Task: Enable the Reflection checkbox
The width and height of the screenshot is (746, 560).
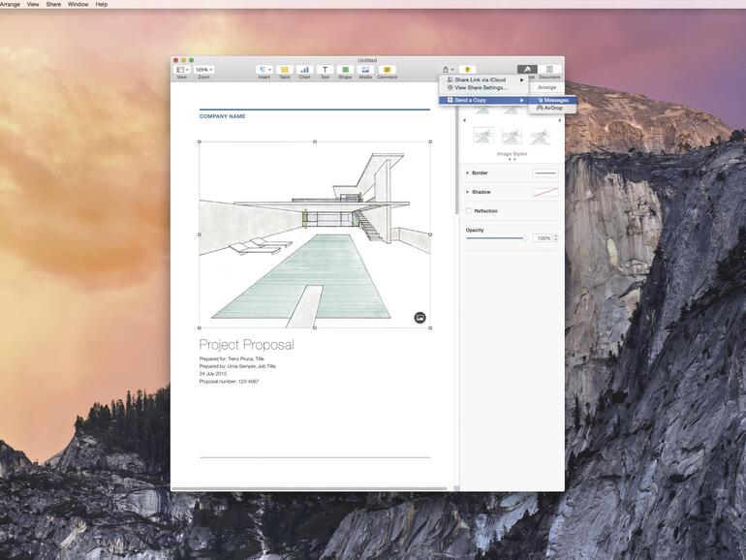Action: point(469,210)
